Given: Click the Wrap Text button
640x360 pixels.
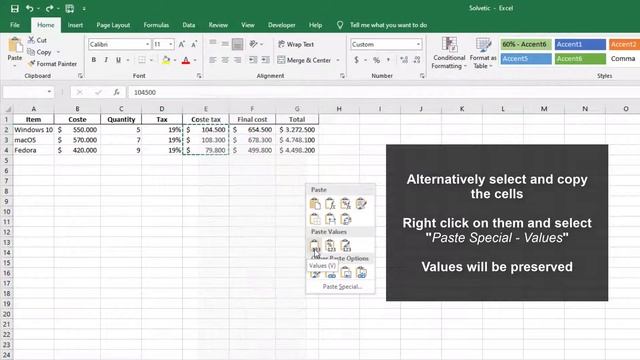Looking at the screenshot, I should click(296, 44).
